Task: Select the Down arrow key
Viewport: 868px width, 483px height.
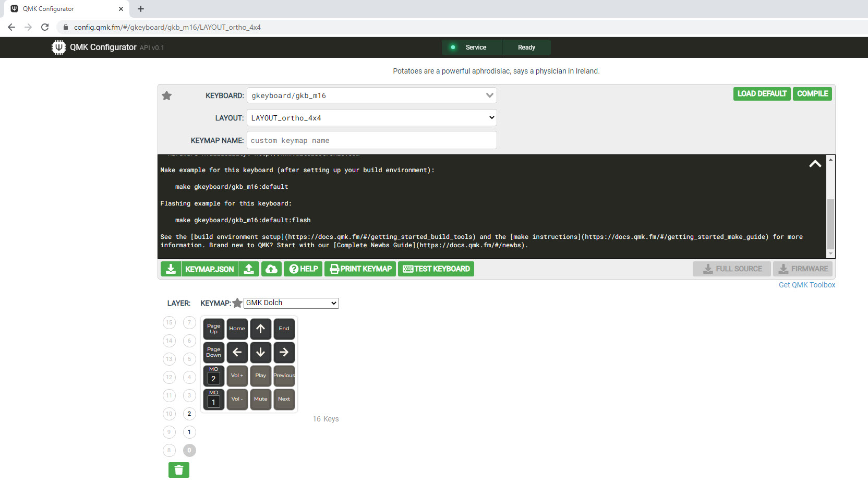Action: (x=261, y=352)
